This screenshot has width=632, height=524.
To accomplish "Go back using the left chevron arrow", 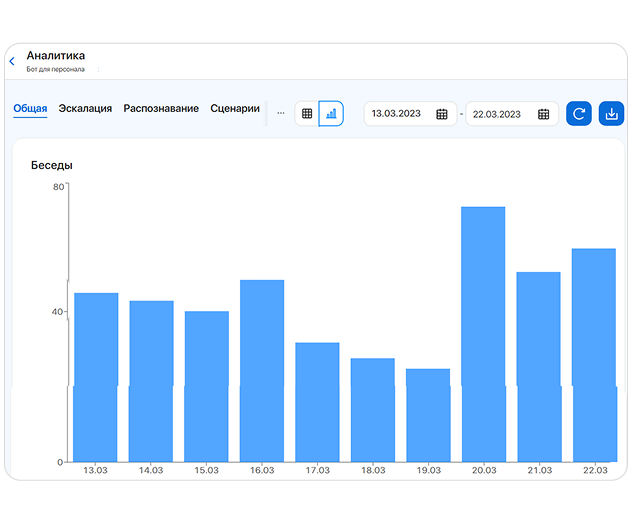I will click(12, 61).
